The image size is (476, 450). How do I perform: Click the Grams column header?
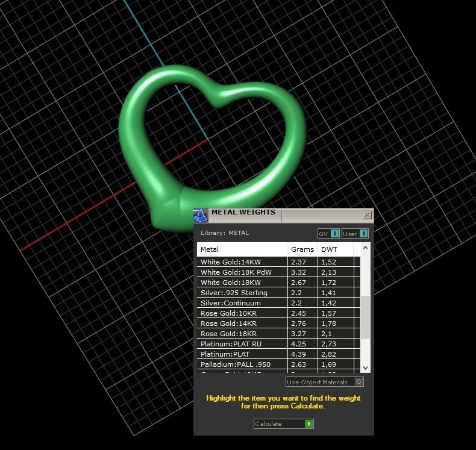point(302,249)
